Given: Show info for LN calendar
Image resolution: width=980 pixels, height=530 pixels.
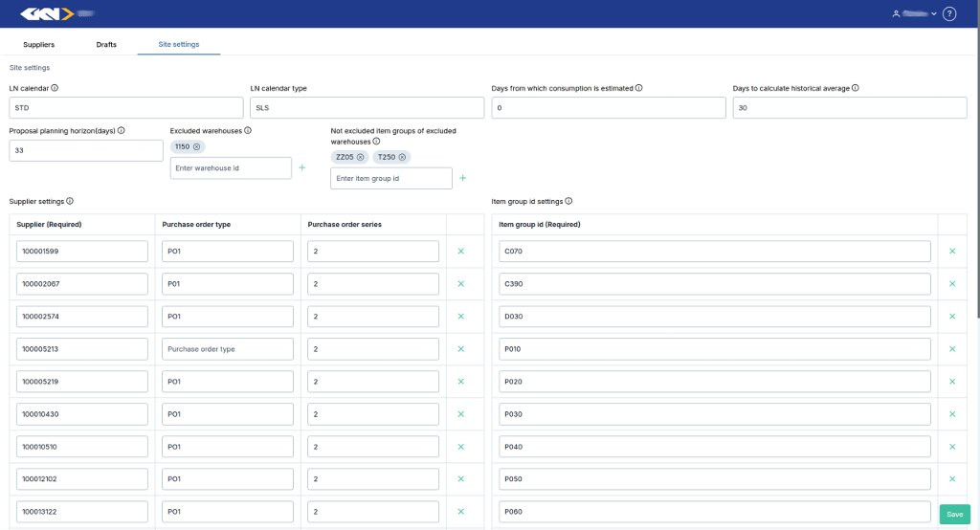Looking at the screenshot, I should pyautogui.click(x=55, y=88).
